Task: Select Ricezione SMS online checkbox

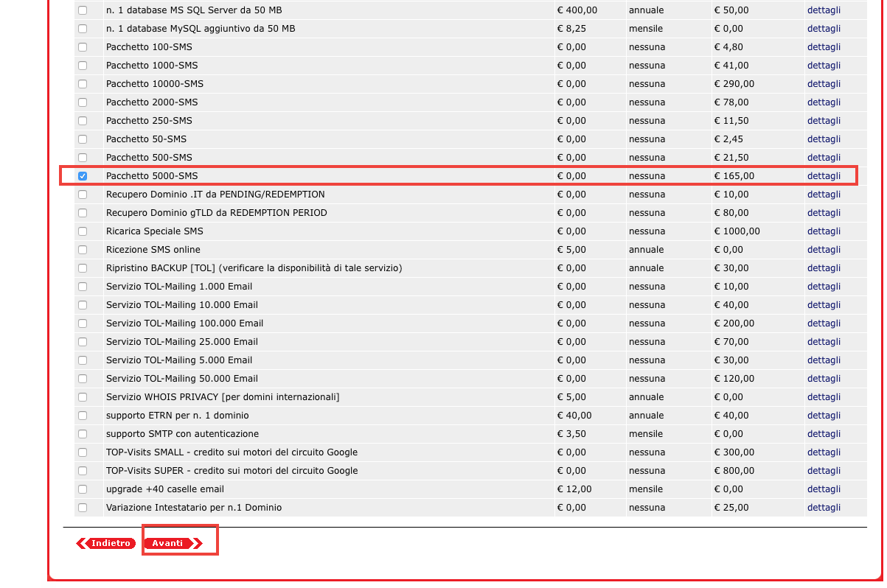Action: coord(83,250)
